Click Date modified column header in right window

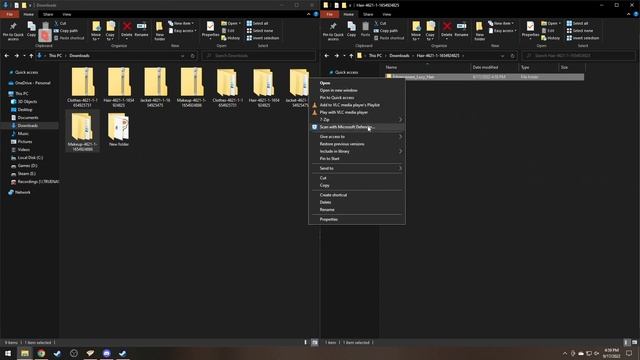(494, 67)
